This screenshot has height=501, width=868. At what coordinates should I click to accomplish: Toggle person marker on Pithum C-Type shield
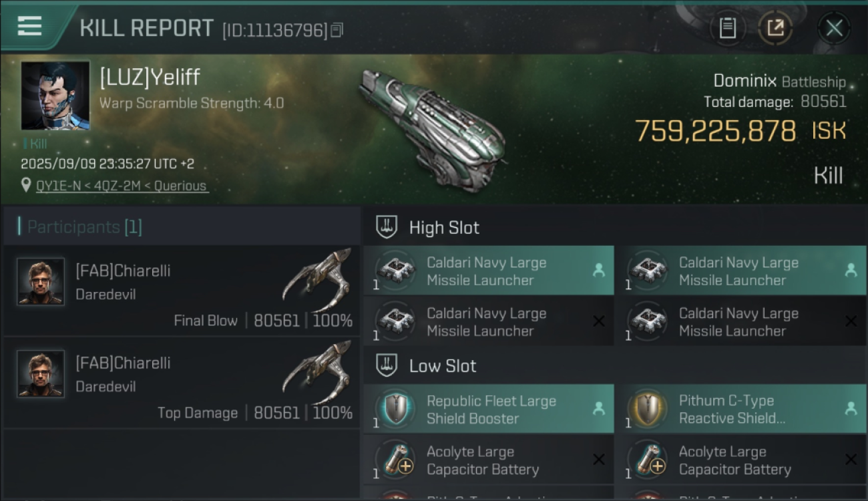(851, 408)
